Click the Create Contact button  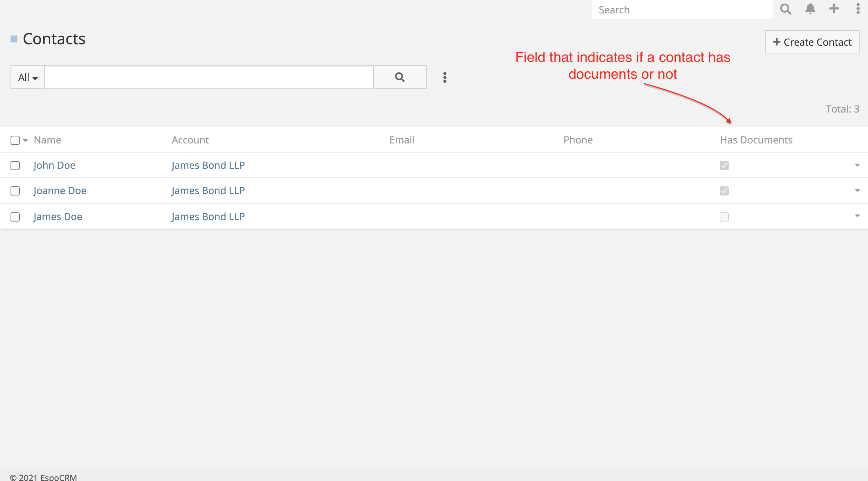(x=812, y=42)
